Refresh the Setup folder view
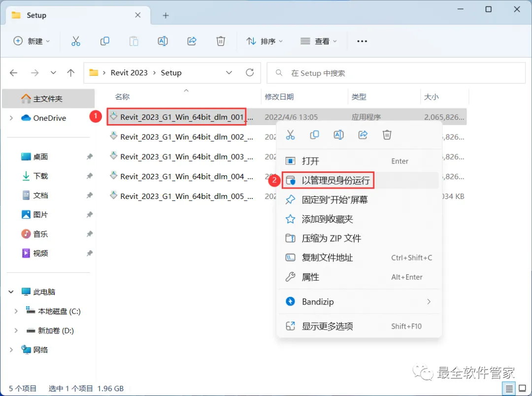This screenshot has width=532, height=396. (250, 72)
